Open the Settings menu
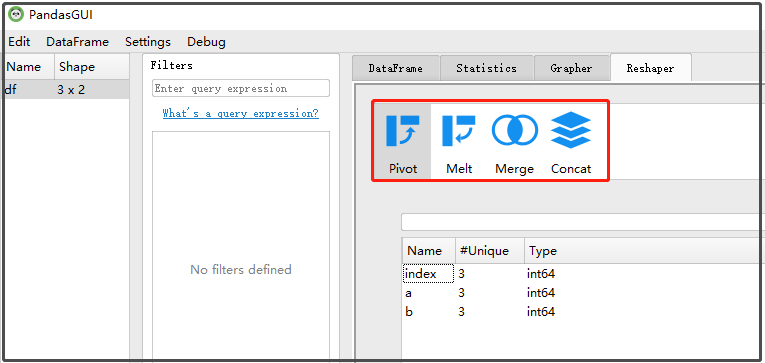This screenshot has height=363, width=765. coord(148,42)
